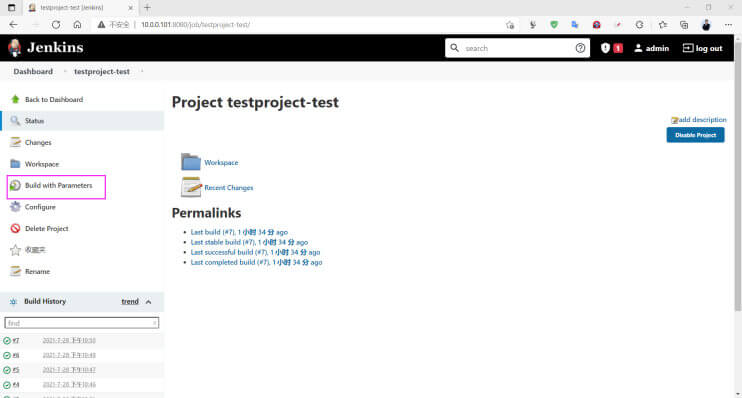The image size is (742, 398).
Task: Click the testproject-test breadcrumb
Action: point(102,71)
